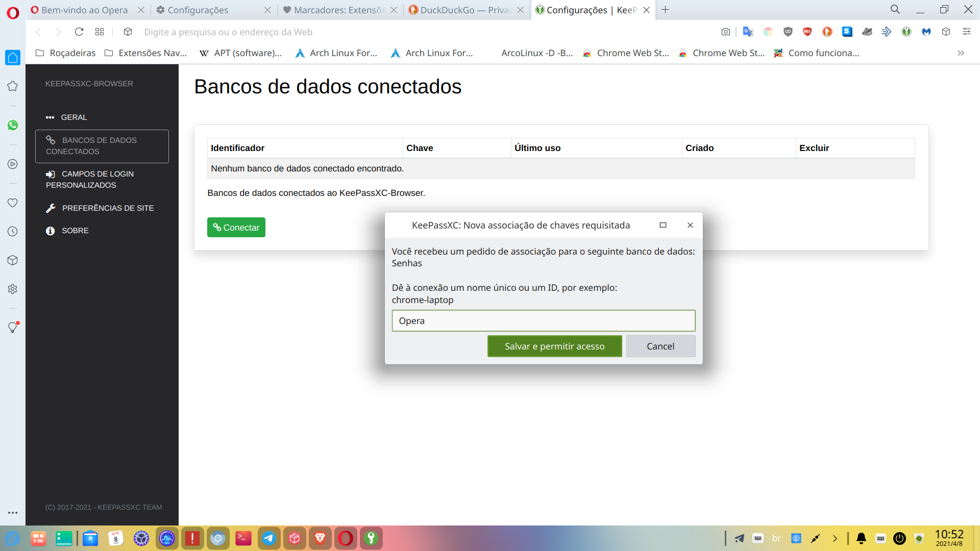Viewport: 980px width, 551px height.
Task: Click the Opera connection name input field
Action: coord(543,320)
